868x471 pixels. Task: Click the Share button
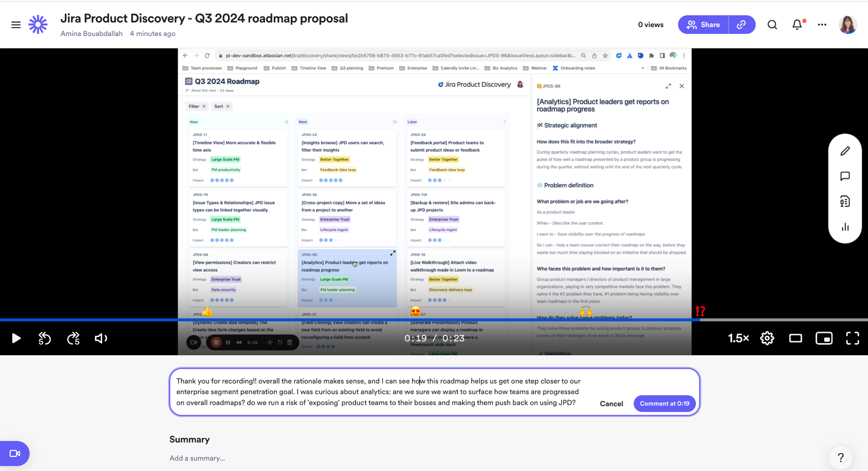[704, 25]
